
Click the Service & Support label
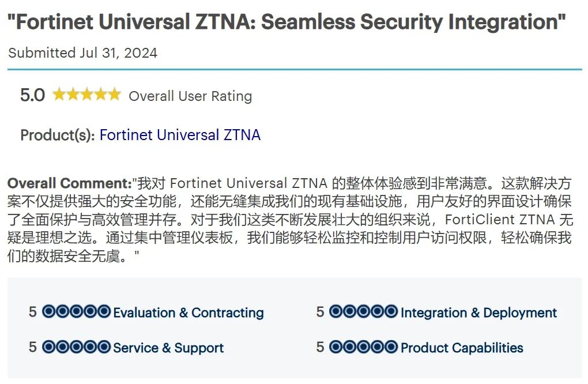168,348
